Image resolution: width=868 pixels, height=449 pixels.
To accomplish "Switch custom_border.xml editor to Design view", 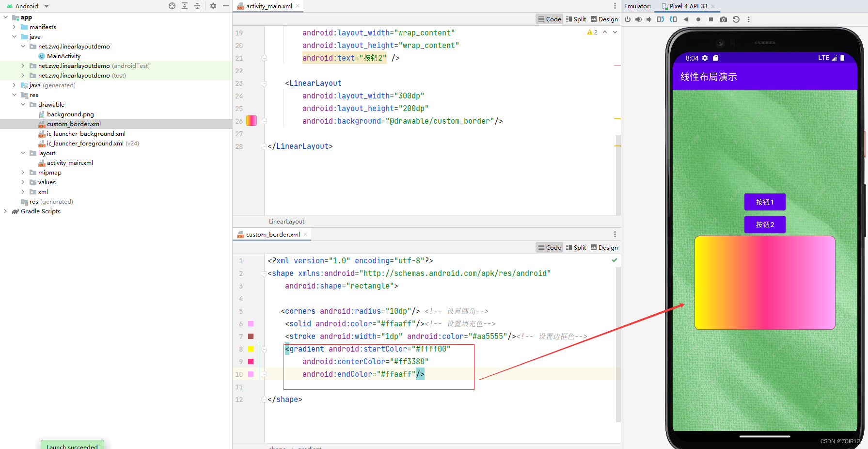I will (604, 247).
